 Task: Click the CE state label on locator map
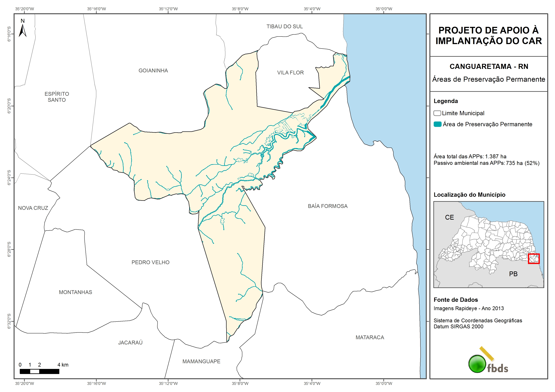point(449,218)
